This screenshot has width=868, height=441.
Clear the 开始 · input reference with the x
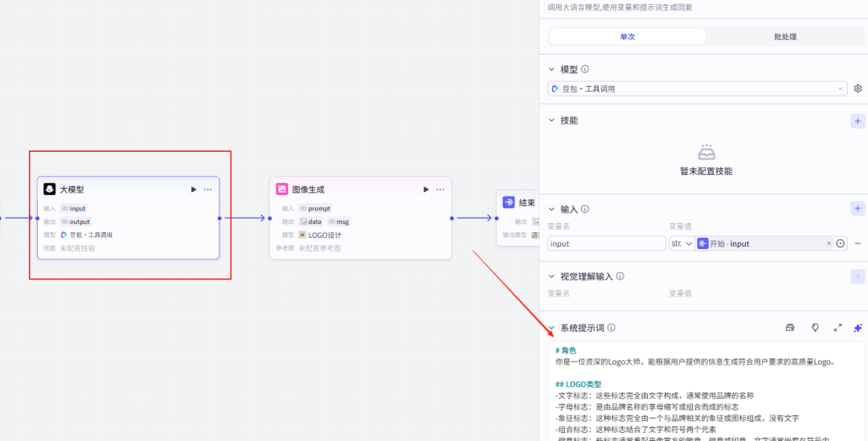point(829,243)
